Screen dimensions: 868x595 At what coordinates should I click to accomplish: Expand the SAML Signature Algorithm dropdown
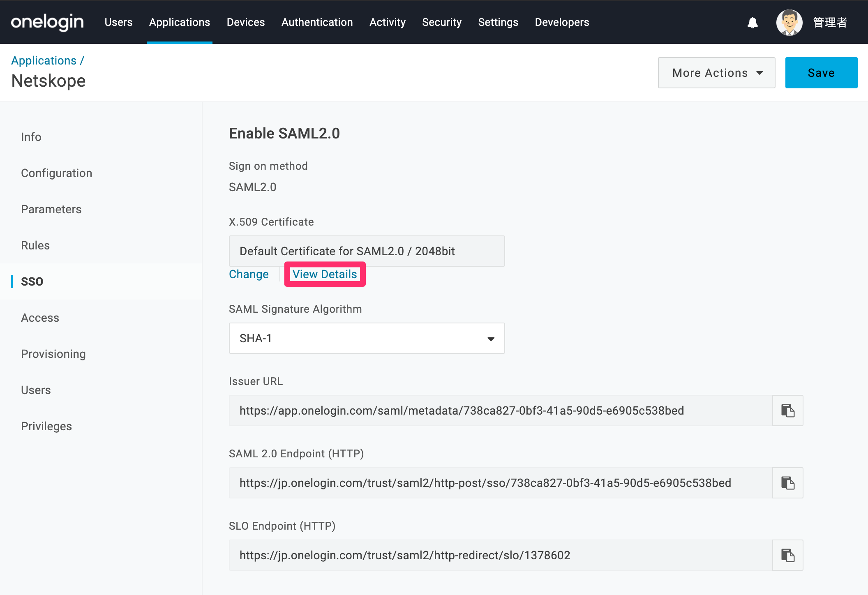coord(367,338)
